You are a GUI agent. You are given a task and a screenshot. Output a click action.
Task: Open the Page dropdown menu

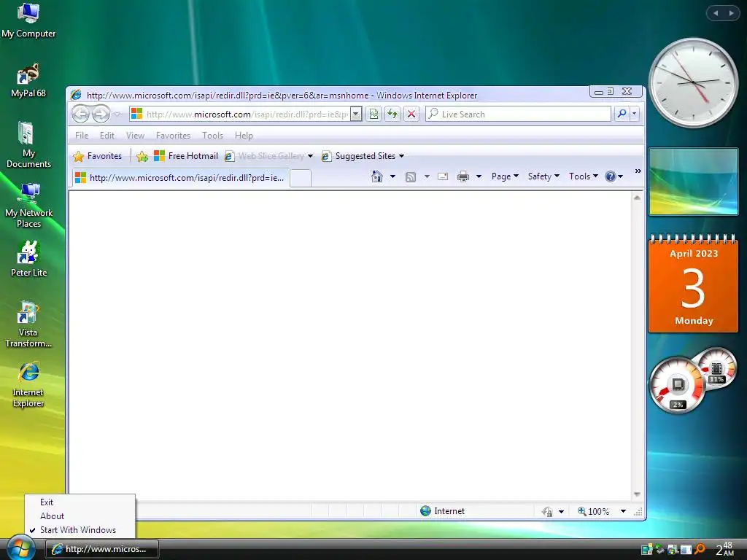(505, 176)
